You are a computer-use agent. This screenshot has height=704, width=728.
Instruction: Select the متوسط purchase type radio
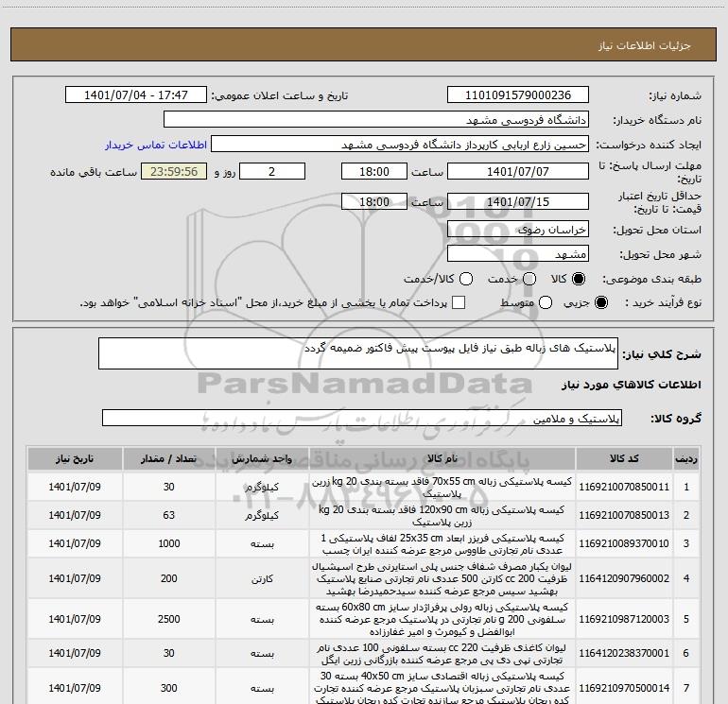point(546,303)
